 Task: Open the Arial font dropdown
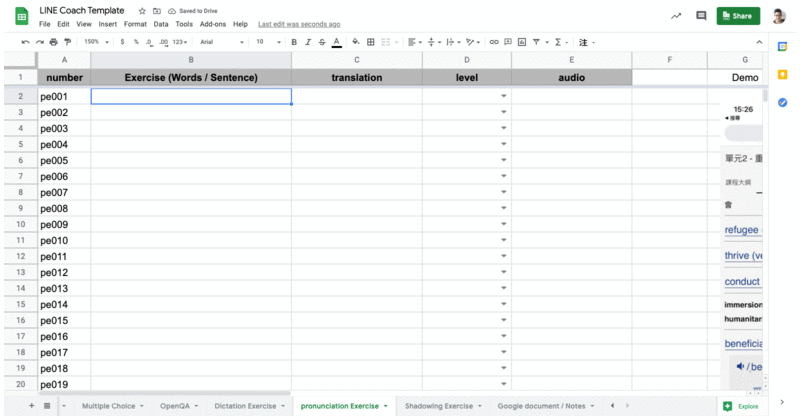(222, 42)
